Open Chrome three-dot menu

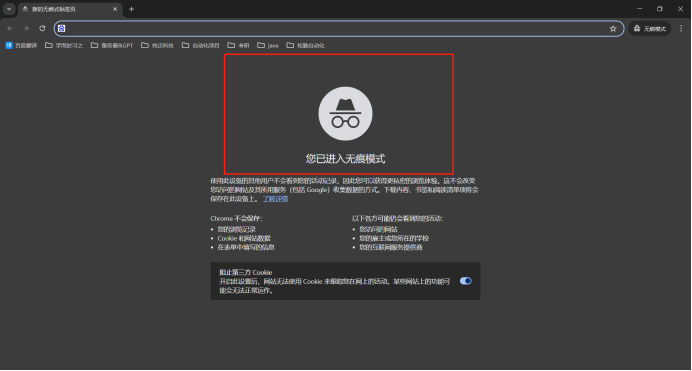tap(681, 28)
